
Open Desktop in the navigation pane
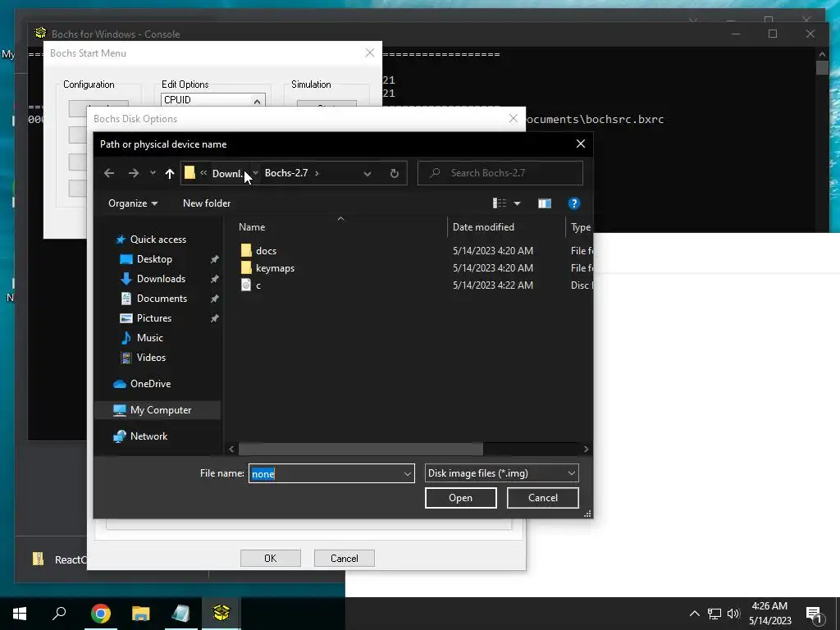coord(154,258)
